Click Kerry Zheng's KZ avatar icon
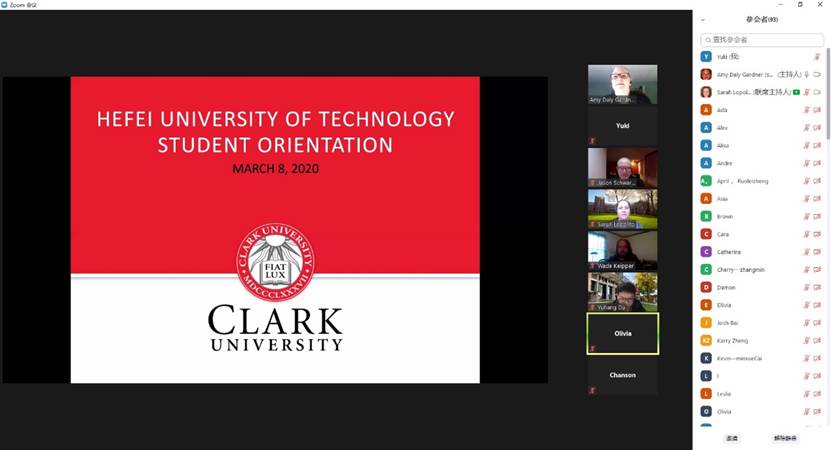Image resolution: width=831 pixels, height=450 pixels. point(706,341)
